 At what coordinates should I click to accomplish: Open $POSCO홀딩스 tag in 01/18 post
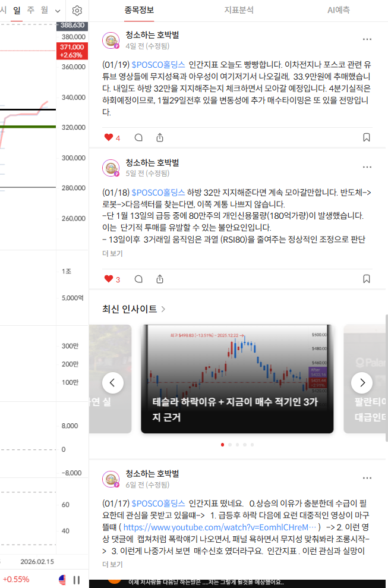158,193
